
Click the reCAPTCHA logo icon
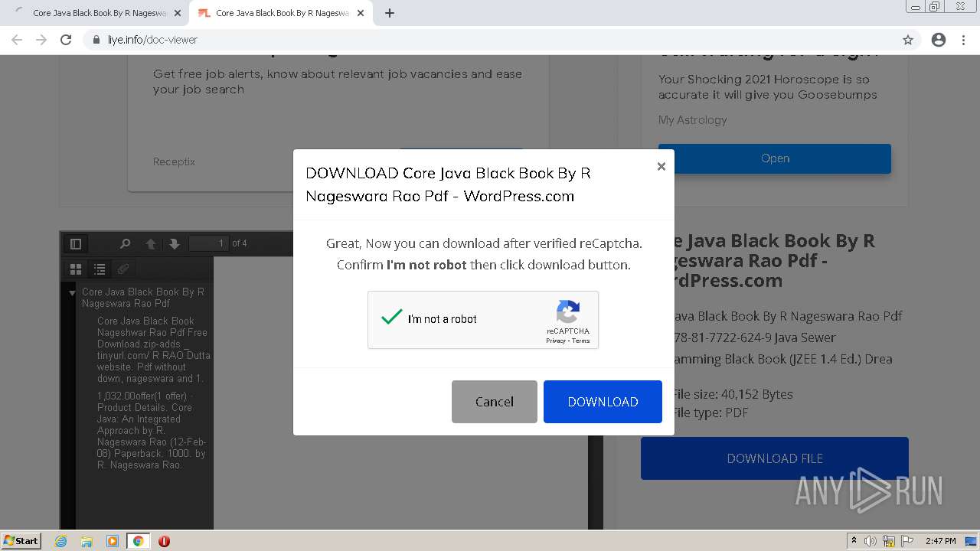click(x=568, y=312)
